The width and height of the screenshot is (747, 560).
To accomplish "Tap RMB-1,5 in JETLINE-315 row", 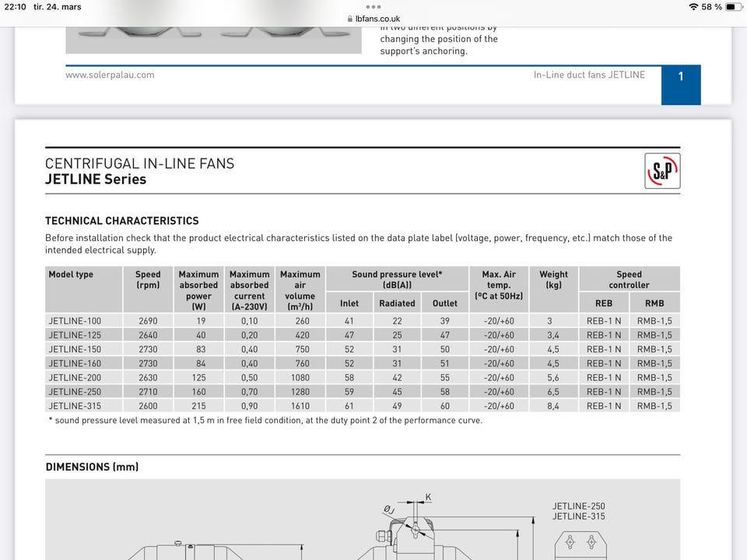I will click(x=654, y=406).
